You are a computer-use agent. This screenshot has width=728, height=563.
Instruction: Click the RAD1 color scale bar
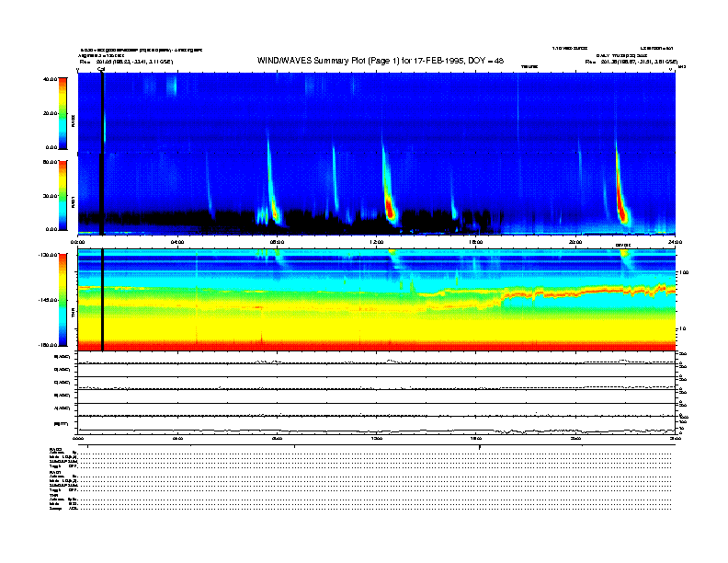63,196
